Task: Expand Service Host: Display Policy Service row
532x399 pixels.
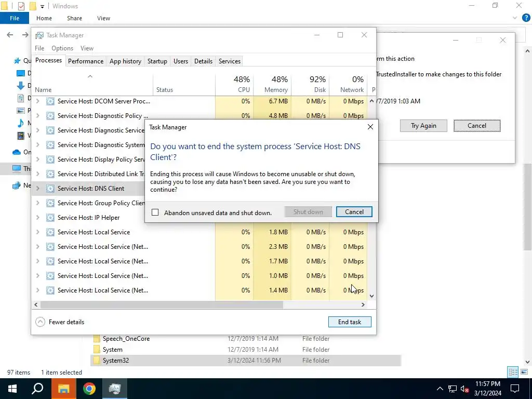Action: pos(37,159)
